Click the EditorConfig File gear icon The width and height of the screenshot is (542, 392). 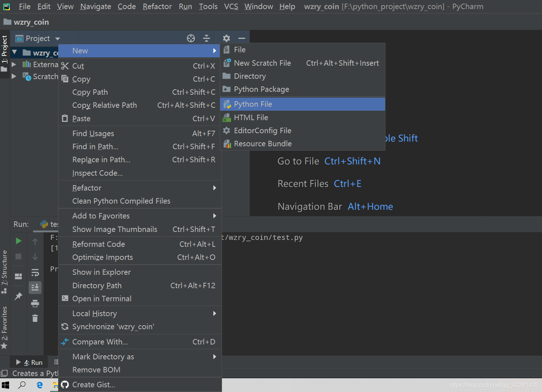coord(227,130)
